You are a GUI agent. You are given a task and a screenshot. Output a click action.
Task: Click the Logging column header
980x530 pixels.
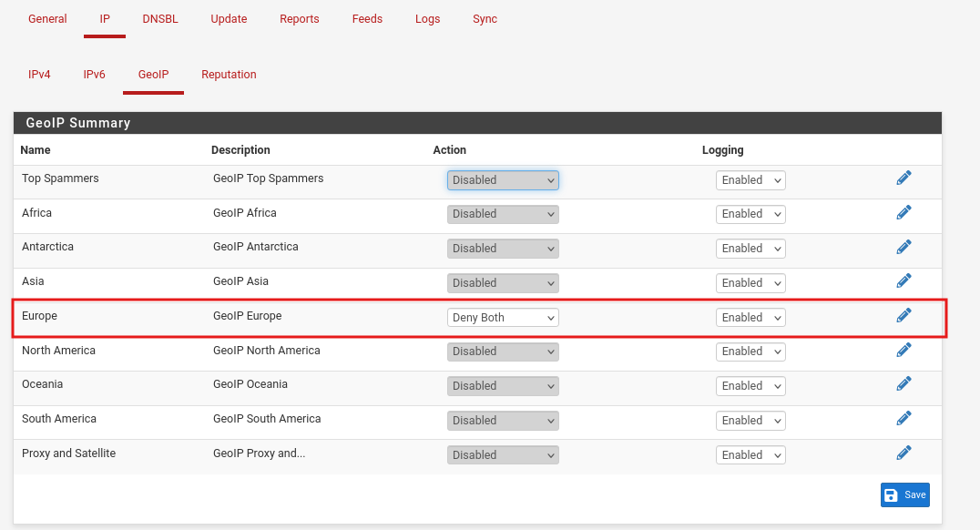722,150
